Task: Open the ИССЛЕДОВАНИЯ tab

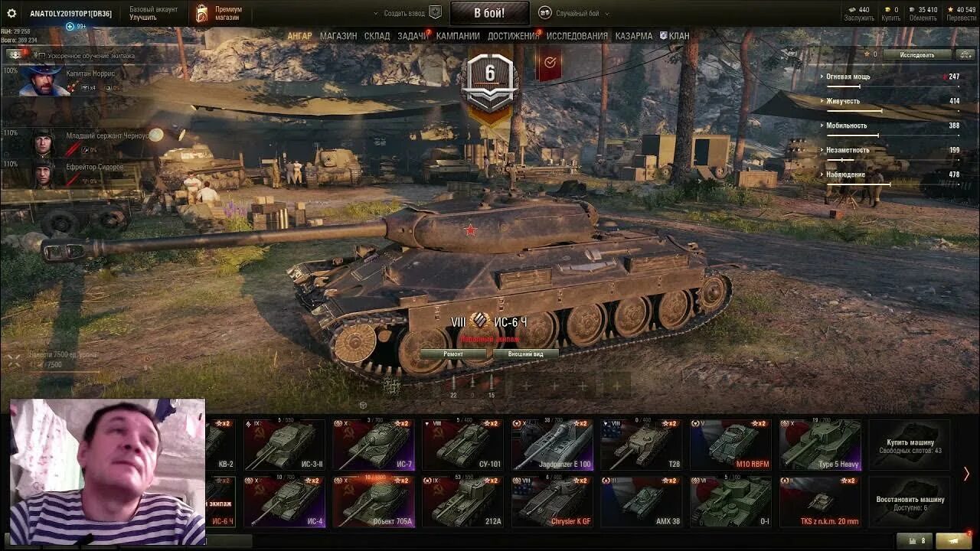Action: (577, 36)
